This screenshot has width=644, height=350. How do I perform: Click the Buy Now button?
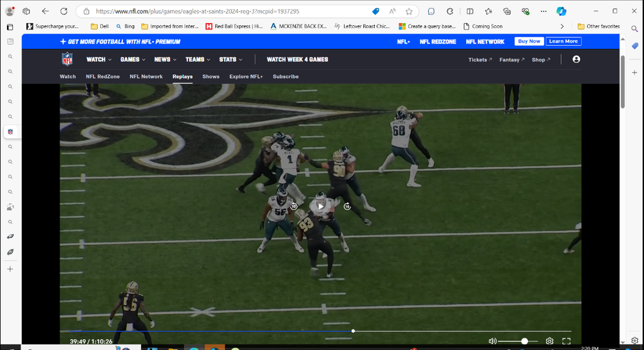coord(529,41)
